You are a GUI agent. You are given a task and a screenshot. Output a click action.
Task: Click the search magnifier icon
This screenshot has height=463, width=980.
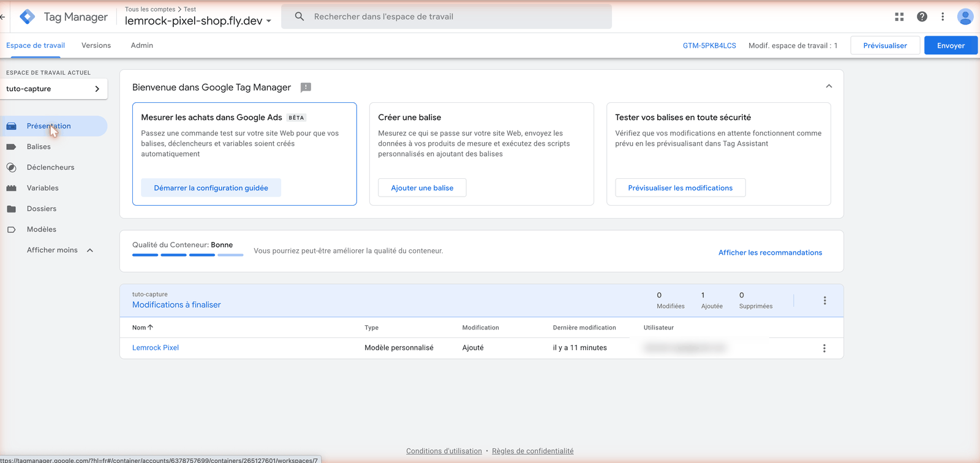click(300, 17)
